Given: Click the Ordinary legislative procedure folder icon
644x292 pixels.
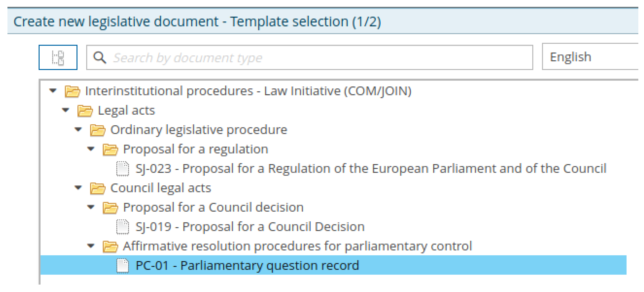Looking at the screenshot, I should [97, 130].
